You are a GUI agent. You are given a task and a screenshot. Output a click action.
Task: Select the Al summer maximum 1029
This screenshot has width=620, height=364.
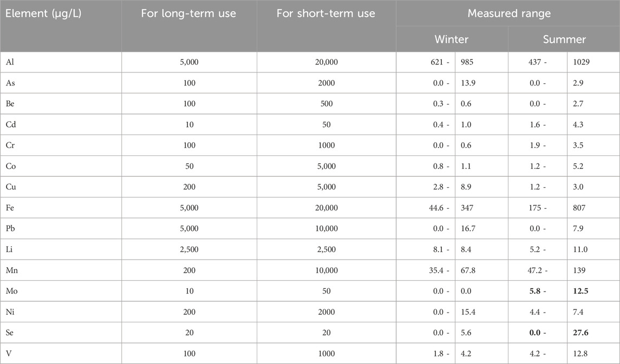pyautogui.click(x=581, y=62)
